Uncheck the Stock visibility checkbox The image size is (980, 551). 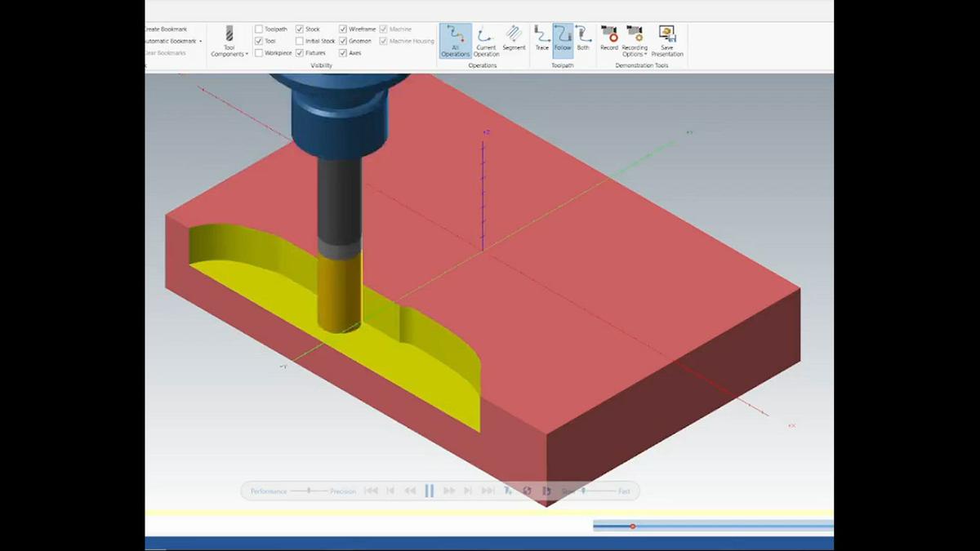[x=300, y=29]
